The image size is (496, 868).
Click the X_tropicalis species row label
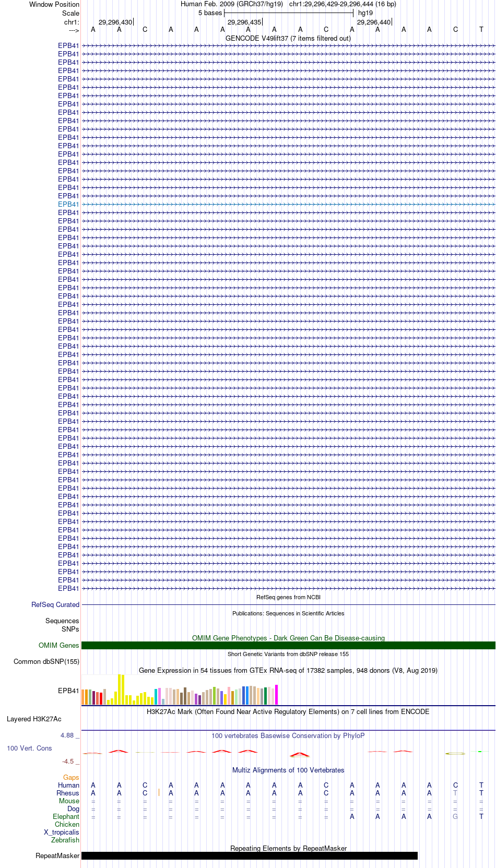[x=62, y=832]
